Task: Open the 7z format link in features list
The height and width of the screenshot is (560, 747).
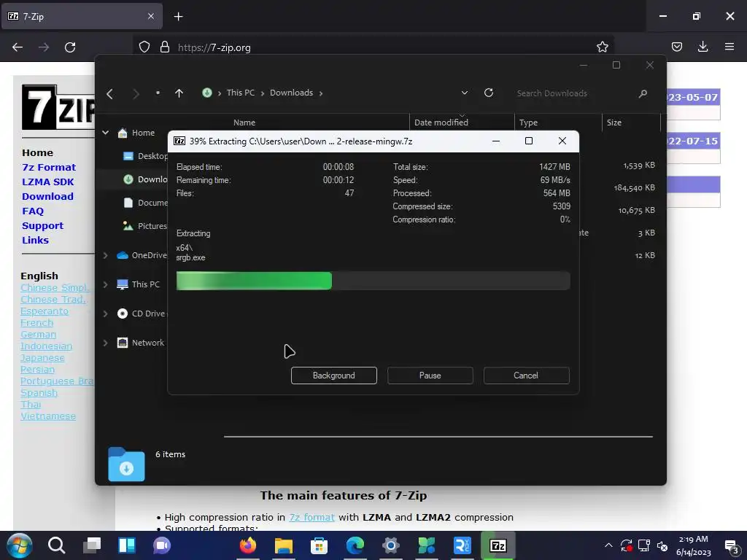Action: point(311,517)
